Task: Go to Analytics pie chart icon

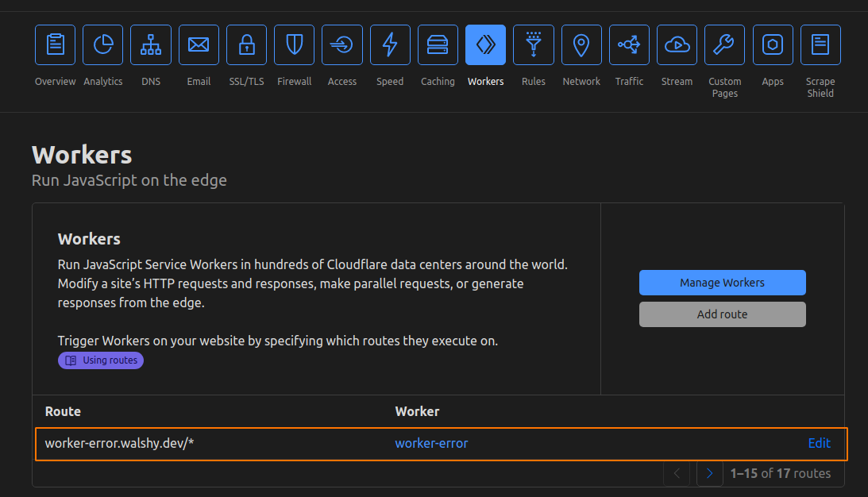Action: (103, 45)
